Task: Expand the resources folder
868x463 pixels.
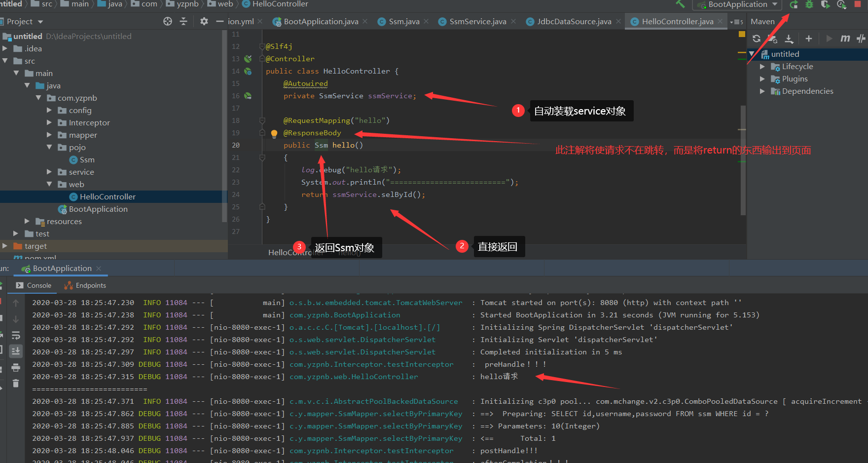Action: [x=27, y=221]
